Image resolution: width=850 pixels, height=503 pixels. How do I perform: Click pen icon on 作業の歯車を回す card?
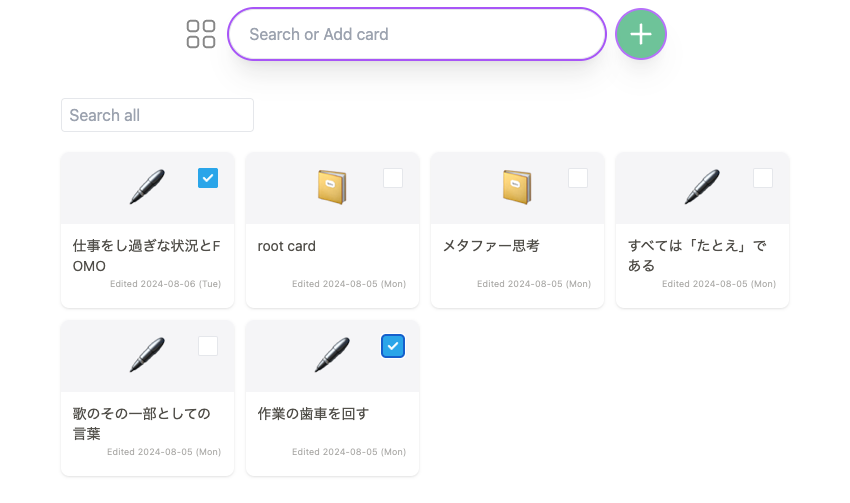tap(332, 355)
